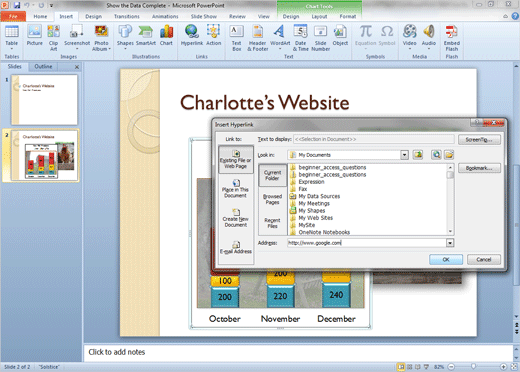Insert a Chart from Illustrations group
The height and width of the screenshot is (372, 520).
coord(166,36)
